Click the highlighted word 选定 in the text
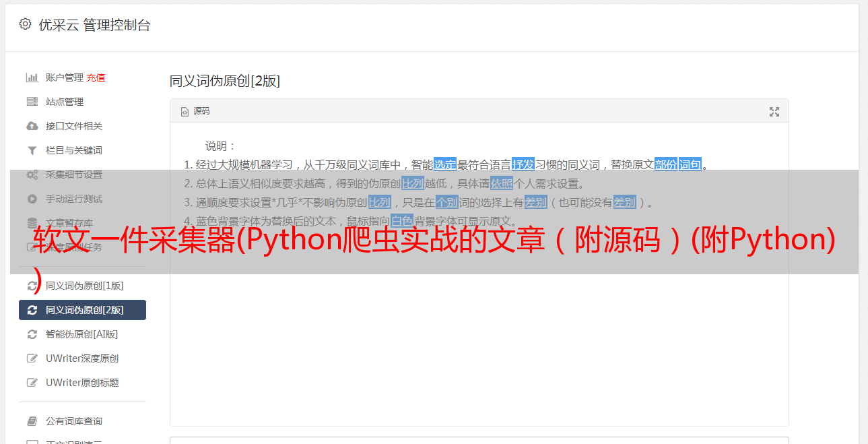Screen dimensions: 868x444 445,164
